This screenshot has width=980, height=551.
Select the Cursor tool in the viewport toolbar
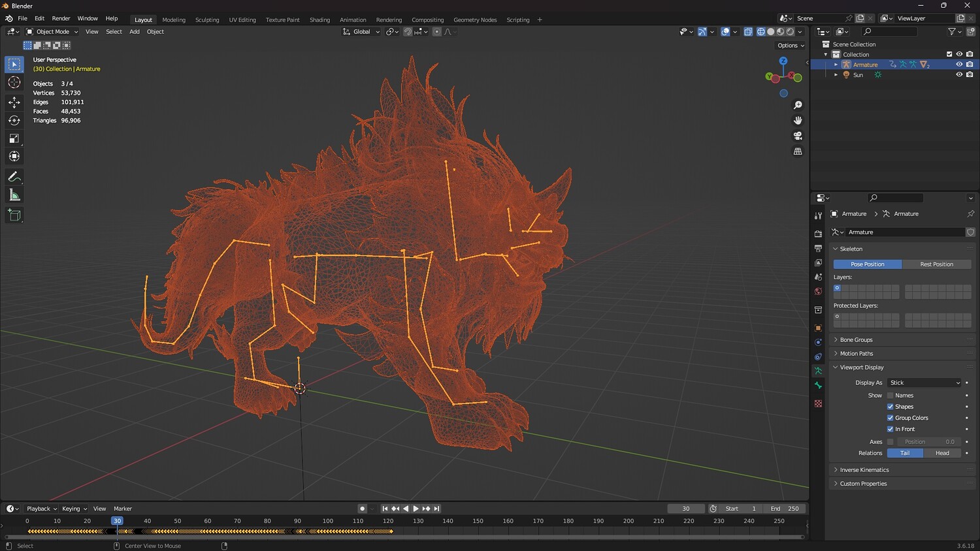14,82
